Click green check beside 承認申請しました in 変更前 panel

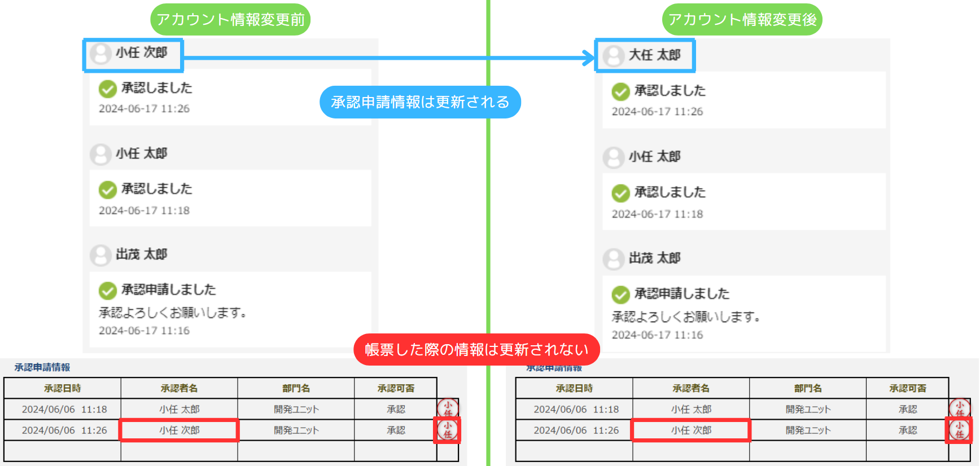(108, 291)
